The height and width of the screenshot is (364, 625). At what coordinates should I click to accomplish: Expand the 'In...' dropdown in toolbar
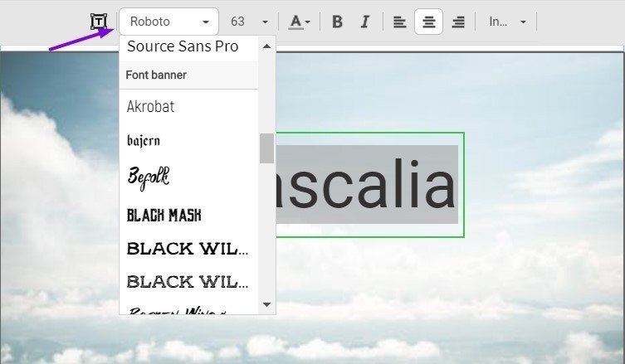(507, 22)
